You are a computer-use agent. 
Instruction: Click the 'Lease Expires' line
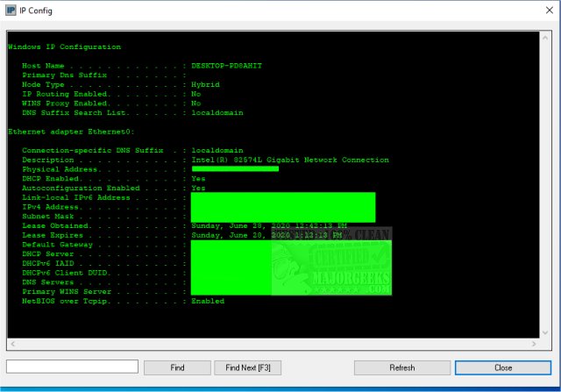(x=181, y=235)
